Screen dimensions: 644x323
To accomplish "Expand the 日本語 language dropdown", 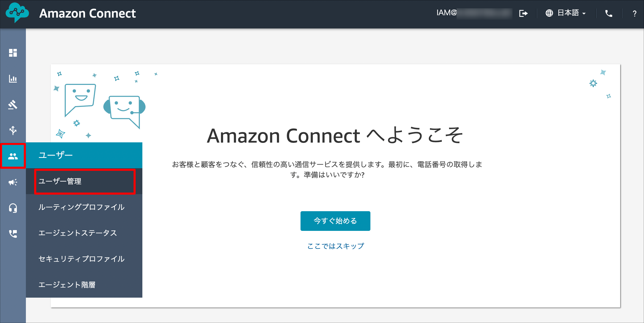I will coord(566,13).
